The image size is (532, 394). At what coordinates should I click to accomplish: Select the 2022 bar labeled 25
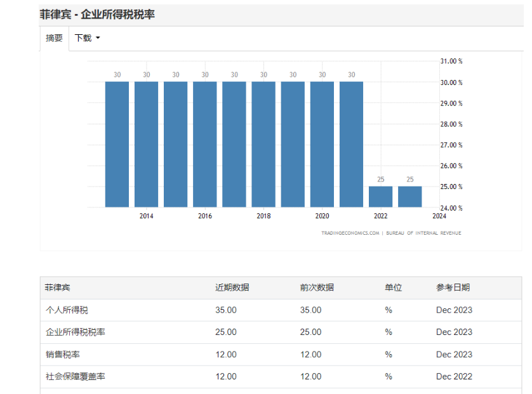point(381,197)
